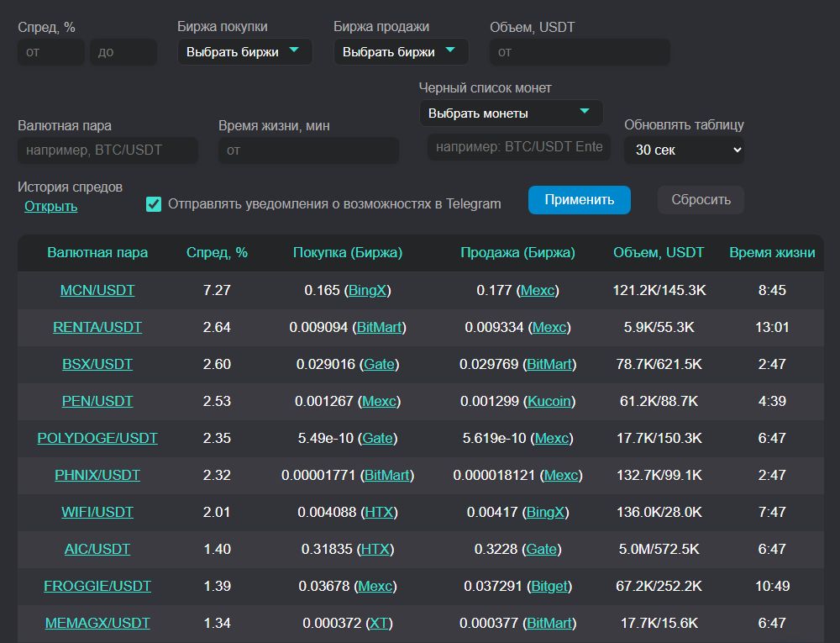Viewport: 840px width, 643px height.
Task: Open the MCN/USDT pair link
Action: 97,291
